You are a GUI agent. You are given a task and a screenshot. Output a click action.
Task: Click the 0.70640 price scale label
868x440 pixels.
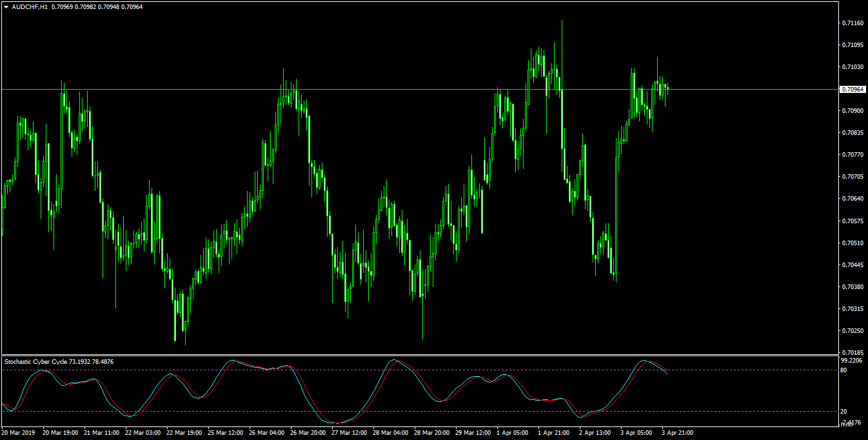[852, 199]
